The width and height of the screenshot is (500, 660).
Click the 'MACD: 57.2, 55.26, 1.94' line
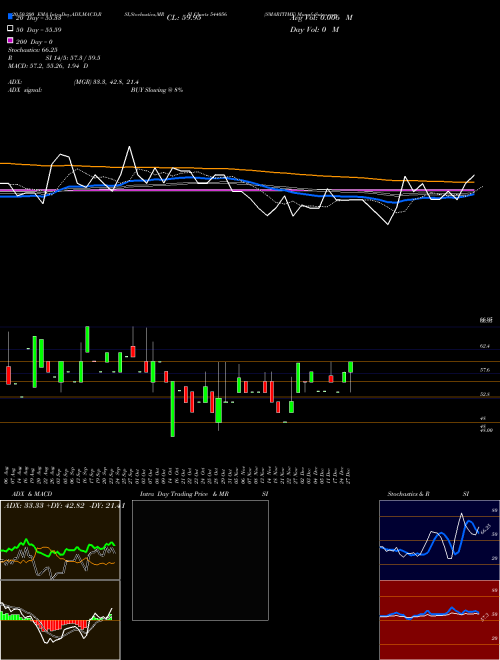pos(48,66)
